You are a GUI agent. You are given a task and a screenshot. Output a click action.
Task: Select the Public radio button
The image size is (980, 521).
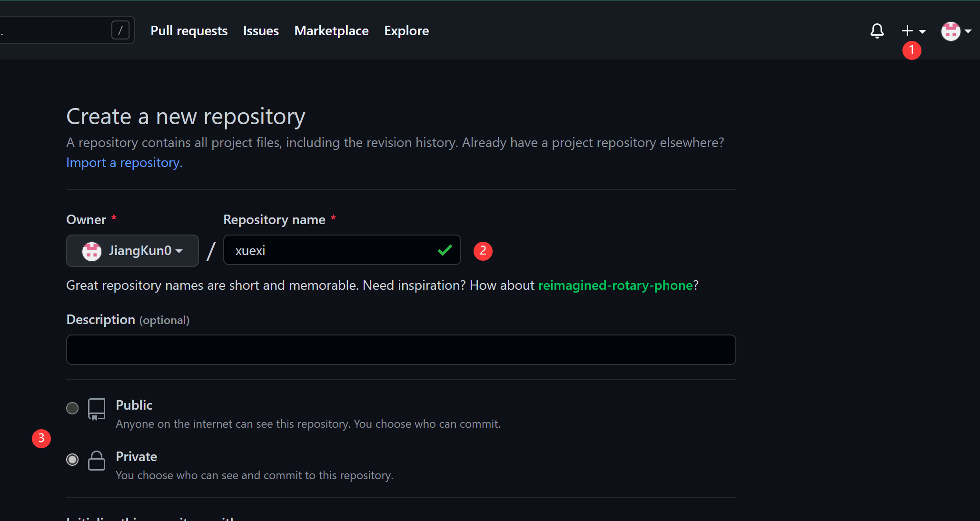point(72,408)
